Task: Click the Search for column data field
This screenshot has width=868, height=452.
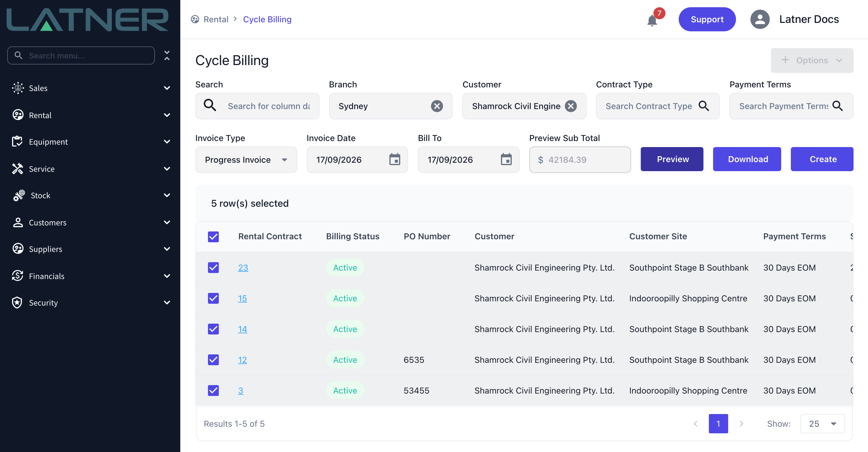Action: (x=257, y=106)
